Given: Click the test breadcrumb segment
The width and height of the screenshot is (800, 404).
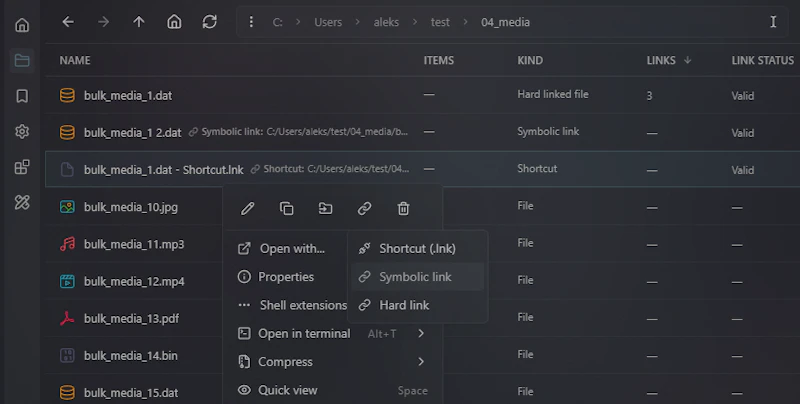Looking at the screenshot, I should pyautogui.click(x=440, y=22).
